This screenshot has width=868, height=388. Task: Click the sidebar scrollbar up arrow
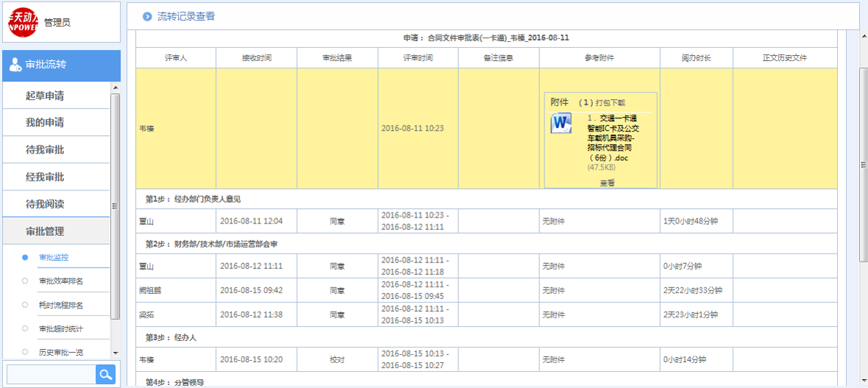point(115,87)
